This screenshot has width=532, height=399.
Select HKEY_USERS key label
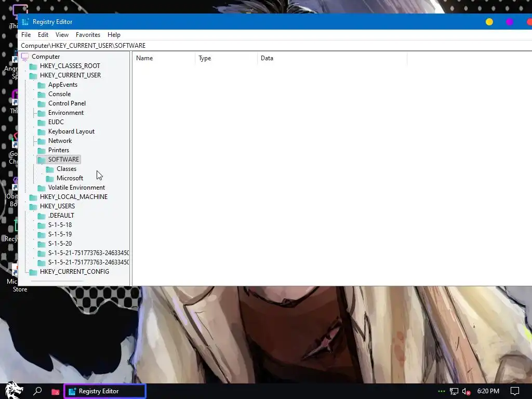click(x=57, y=206)
